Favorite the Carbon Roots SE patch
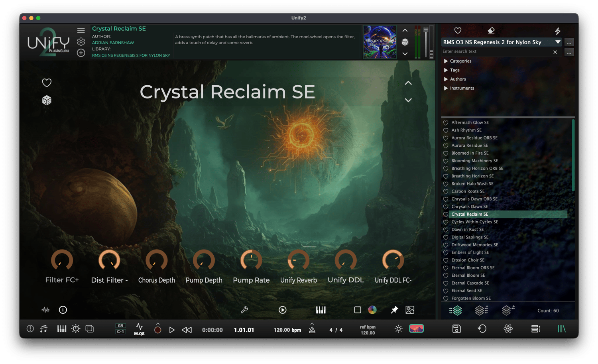This screenshot has width=598, height=364. (446, 192)
